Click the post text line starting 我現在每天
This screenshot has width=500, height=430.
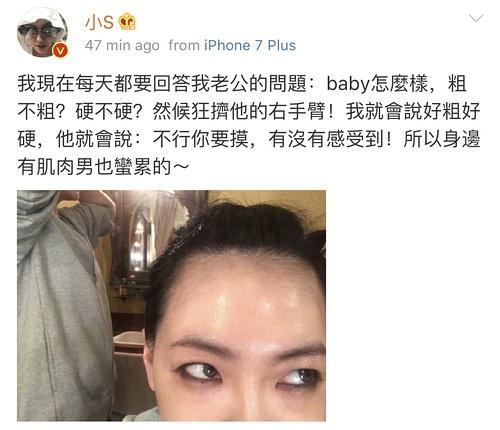click(242, 83)
